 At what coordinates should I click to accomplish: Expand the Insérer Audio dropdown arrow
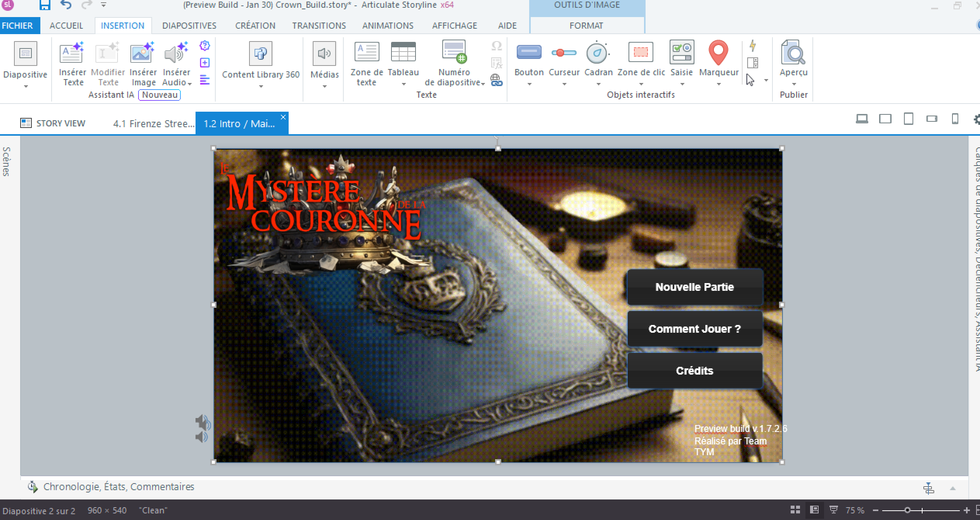(x=189, y=83)
